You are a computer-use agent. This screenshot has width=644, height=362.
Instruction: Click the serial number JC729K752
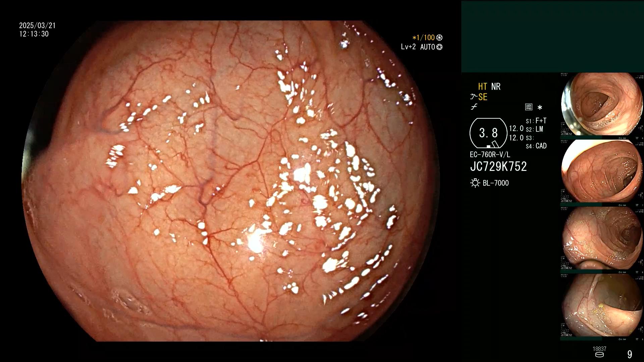point(498,167)
